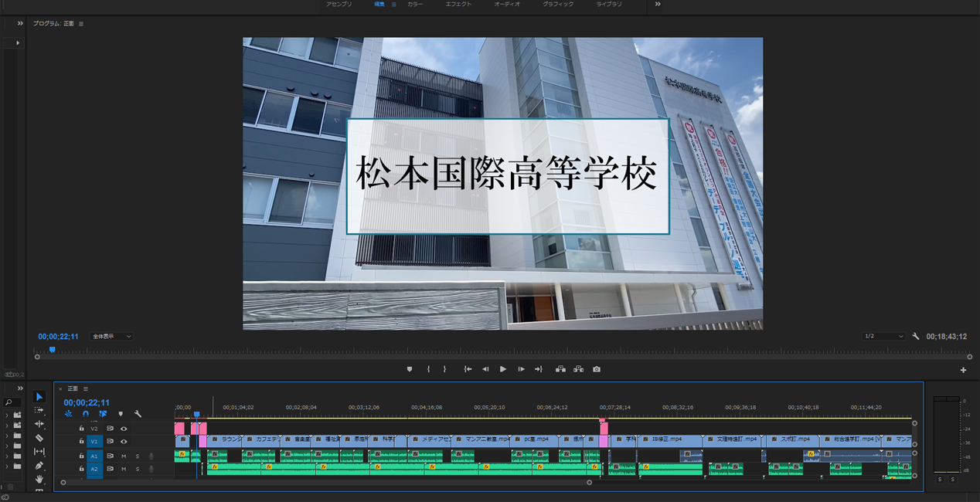
Task: Select the Track Select Forward tool
Action: tap(39, 410)
